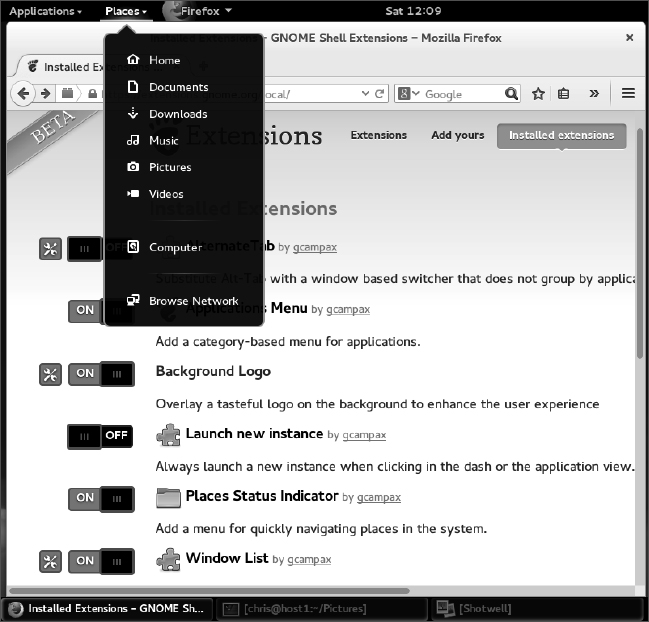Screen dimensions: 649x622
Task: Open AlternateTab settings wrench icon
Action: [x=50, y=249]
